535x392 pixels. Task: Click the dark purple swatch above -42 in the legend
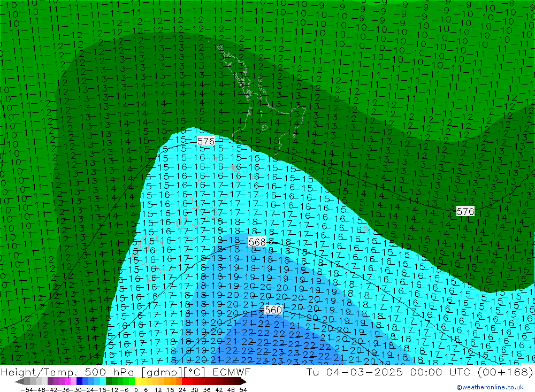click(x=50, y=382)
